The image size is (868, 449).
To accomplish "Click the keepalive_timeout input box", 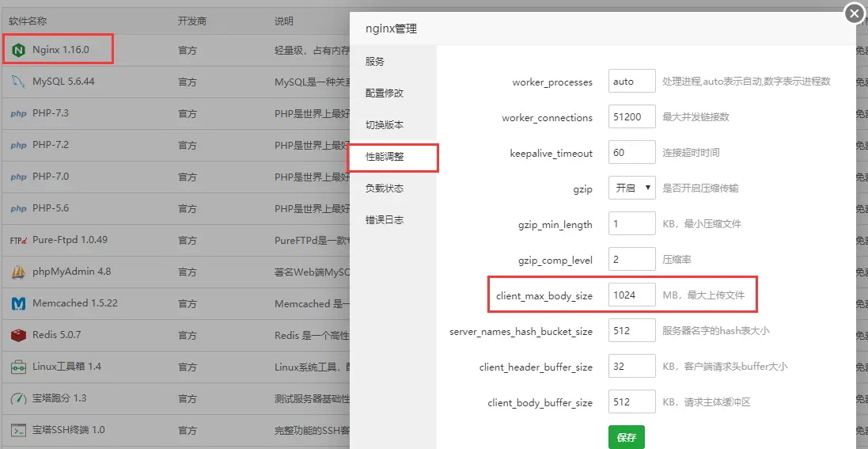I will coord(631,153).
